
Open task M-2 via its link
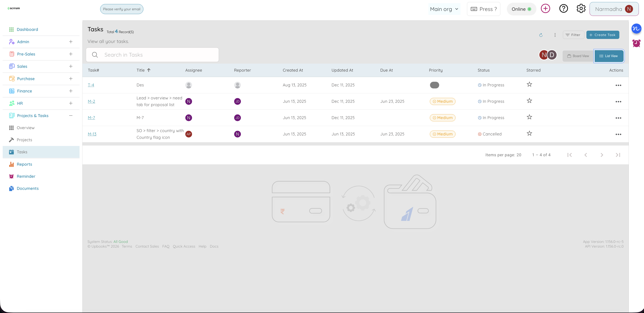(91, 101)
